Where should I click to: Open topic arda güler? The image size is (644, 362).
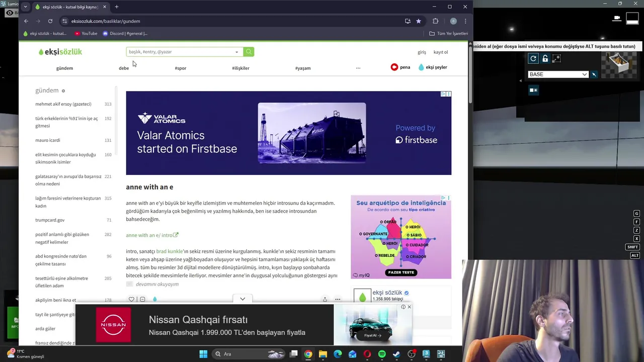tap(45, 329)
